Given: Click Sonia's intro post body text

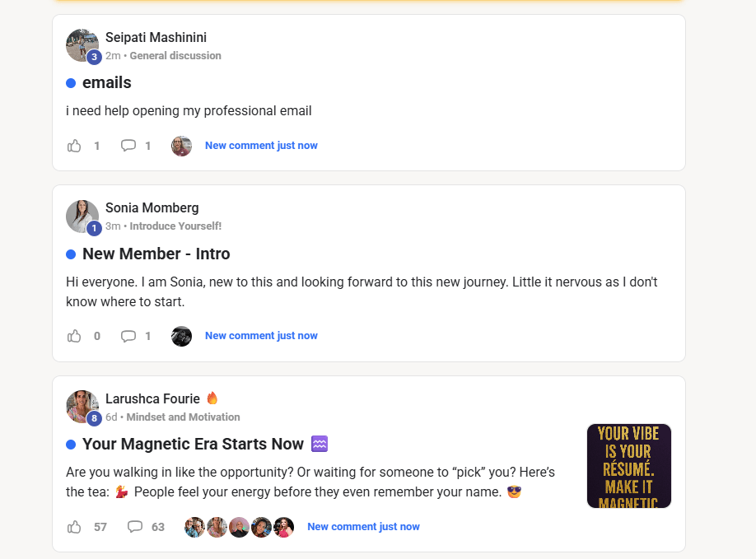Looking at the screenshot, I should pos(362,292).
